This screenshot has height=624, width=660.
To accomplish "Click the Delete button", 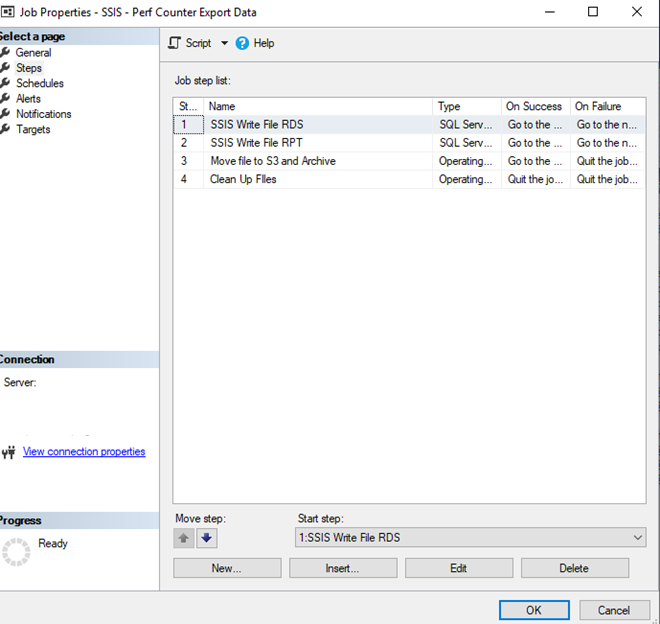I will pos(575,568).
